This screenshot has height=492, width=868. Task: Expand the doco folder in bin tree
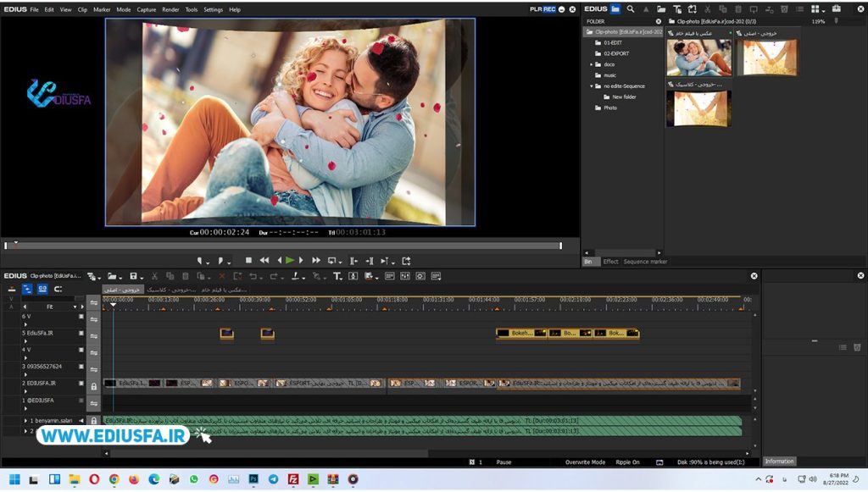pos(591,64)
